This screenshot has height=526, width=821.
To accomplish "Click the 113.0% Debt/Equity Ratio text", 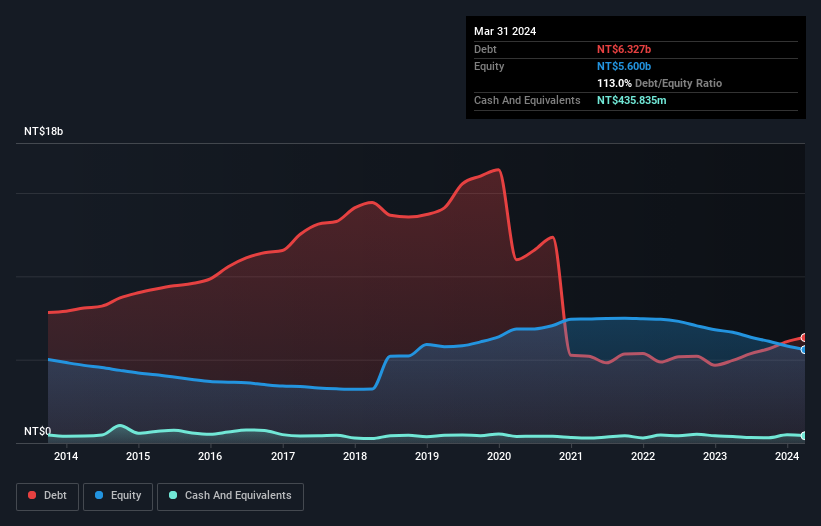I will point(659,83).
